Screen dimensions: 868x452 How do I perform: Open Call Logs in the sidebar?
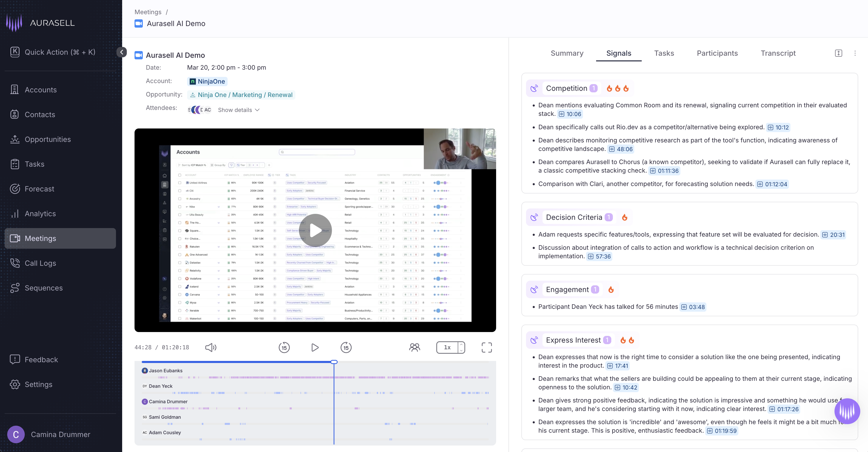point(40,263)
